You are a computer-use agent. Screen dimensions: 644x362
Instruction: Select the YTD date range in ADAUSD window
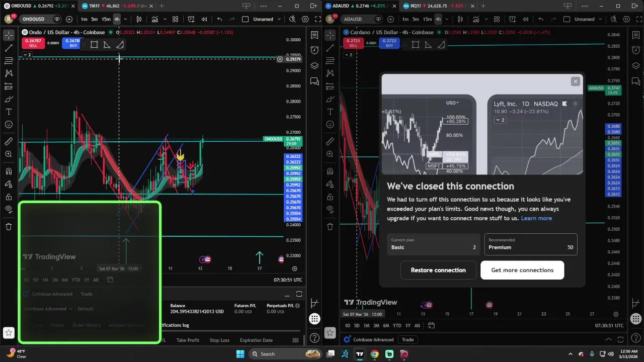coord(397,325)
